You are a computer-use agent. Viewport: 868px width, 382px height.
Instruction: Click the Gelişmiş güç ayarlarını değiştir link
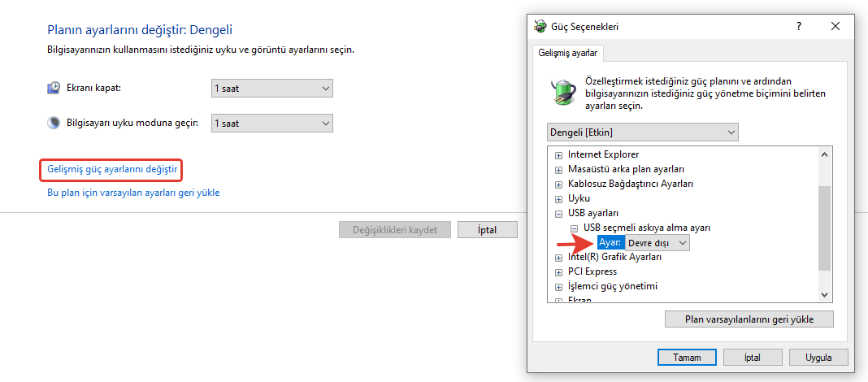[112, 169]
